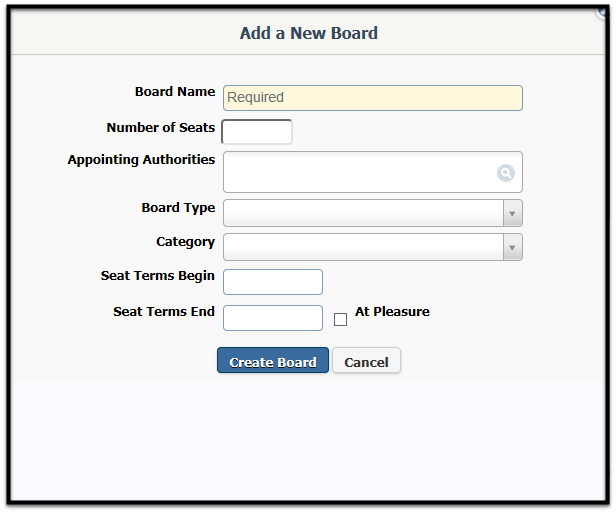This screenshot has height=513, width=616.
Task: Select the Seat Terms Begin date field
Action: tap(273, 282)
